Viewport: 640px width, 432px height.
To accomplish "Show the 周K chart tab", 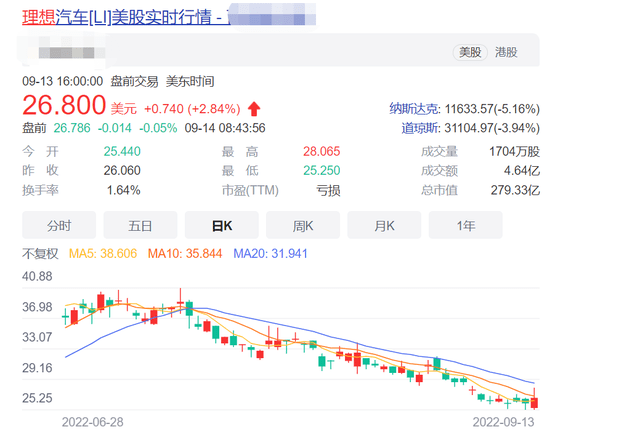I will (x=303, y=225).
